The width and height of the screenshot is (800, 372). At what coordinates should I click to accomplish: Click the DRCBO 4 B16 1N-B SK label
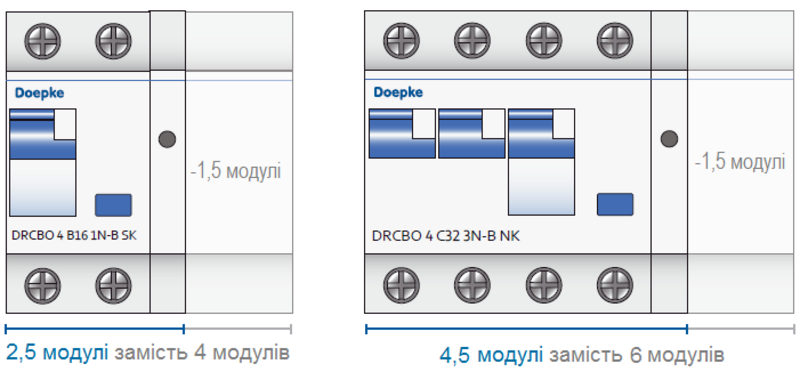click(x=74, y=236)
